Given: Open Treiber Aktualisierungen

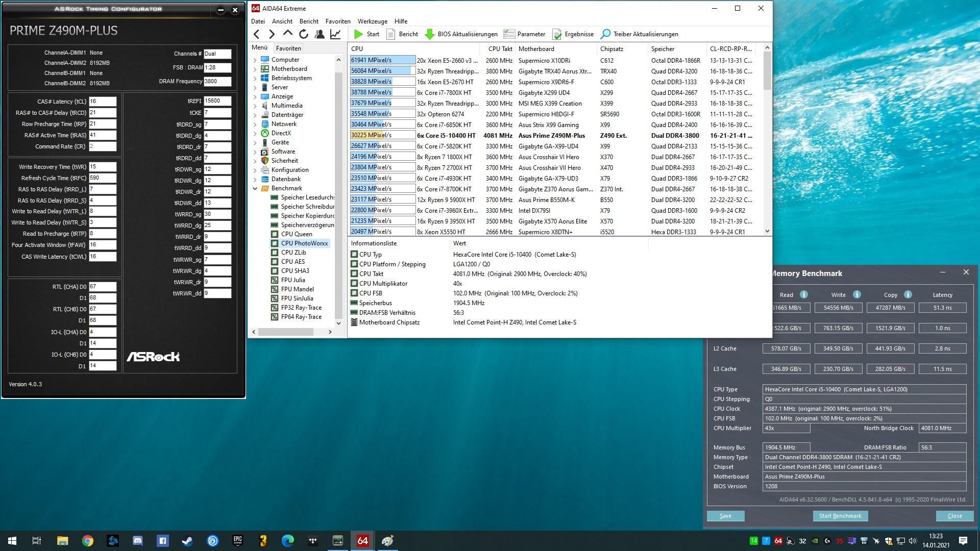Looking at the screenshot, I should pos(640,34).
